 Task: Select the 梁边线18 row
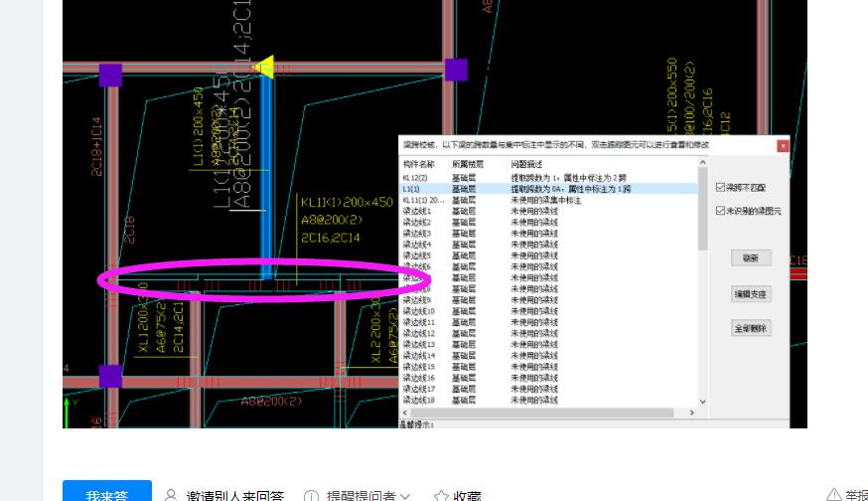[x=548, y=400]
